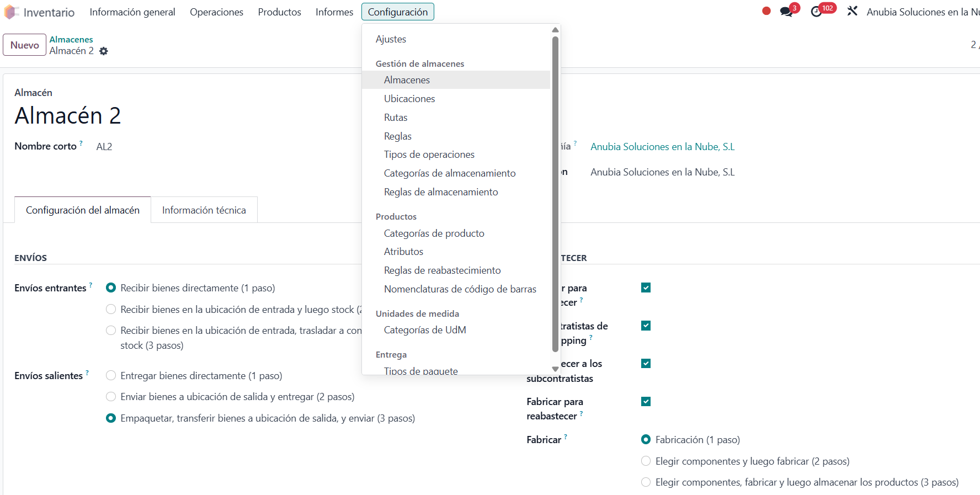Open Información general in top navigation

pyautogui.click(x=132, y=12)
